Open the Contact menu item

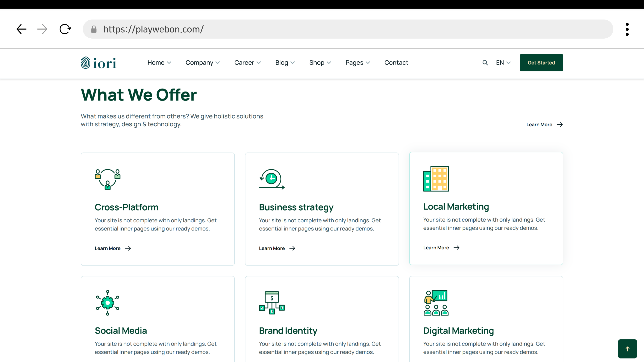(x=396, y=63)
